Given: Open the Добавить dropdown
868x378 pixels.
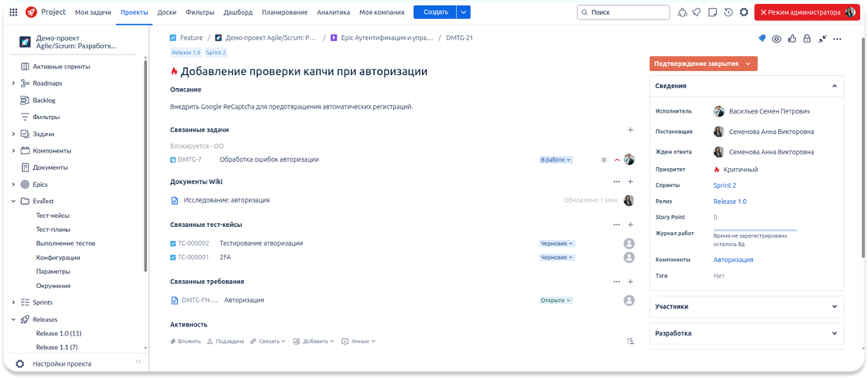Looking at the screenshot, I should (x=314, y=341).
